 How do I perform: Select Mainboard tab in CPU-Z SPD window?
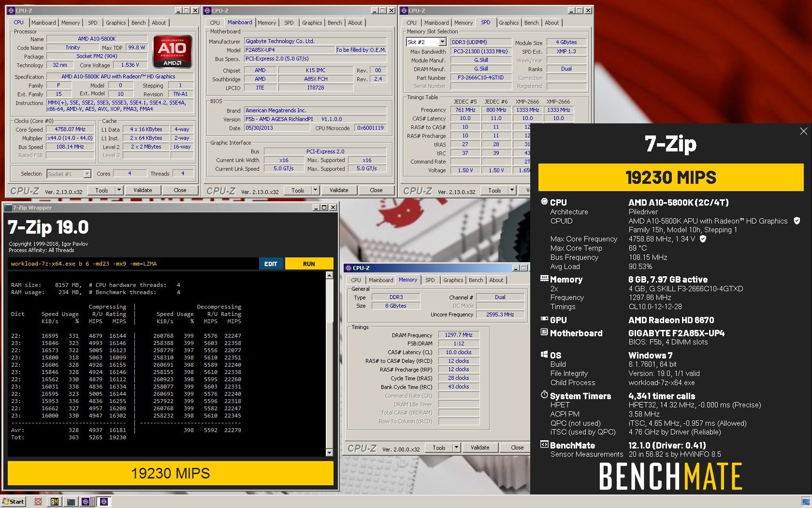[436, 23]
